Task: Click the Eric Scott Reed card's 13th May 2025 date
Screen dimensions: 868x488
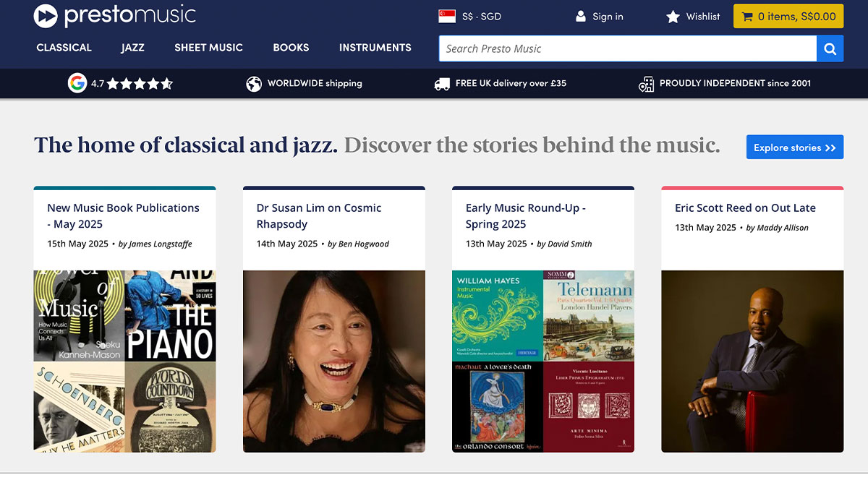Action: coord(705,227)
